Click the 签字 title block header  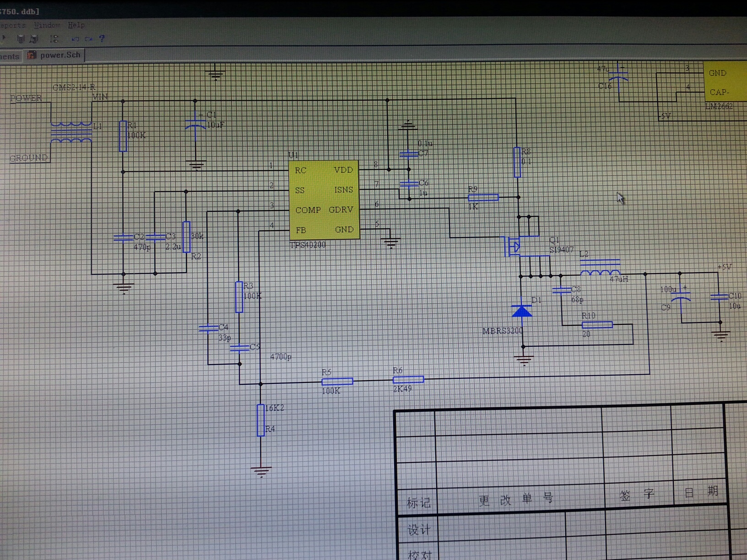(x=637, y=495)
